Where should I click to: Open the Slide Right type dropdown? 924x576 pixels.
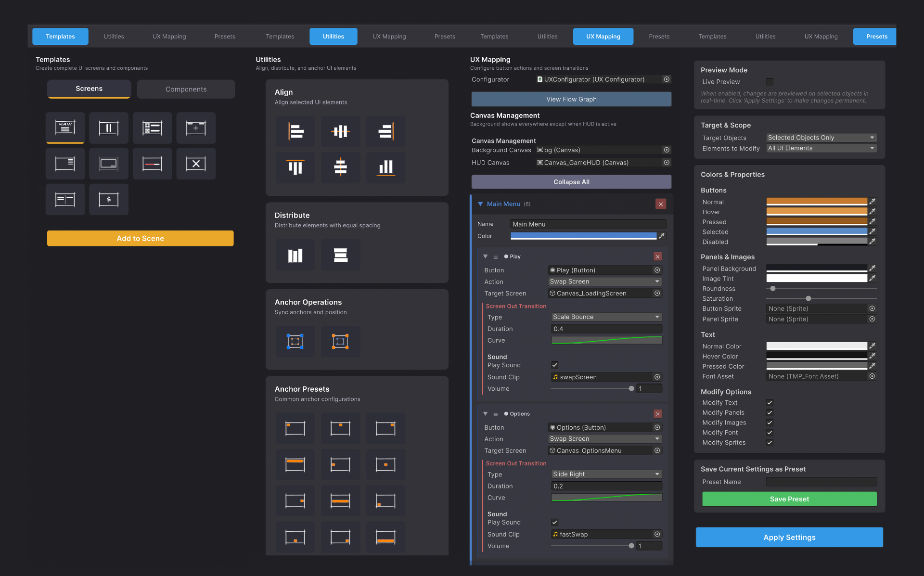(606, 474)
